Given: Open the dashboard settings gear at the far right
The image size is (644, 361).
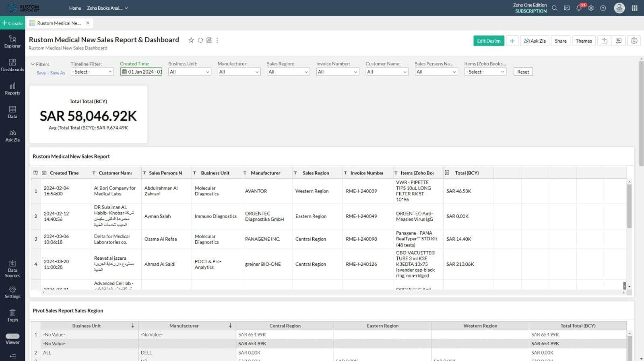Looking at the screenshot, I should (x=634, y=41).
